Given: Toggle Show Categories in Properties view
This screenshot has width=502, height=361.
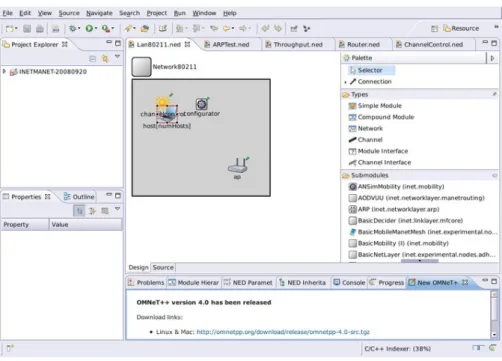Looking at the screenshot, I should [79, 211].
